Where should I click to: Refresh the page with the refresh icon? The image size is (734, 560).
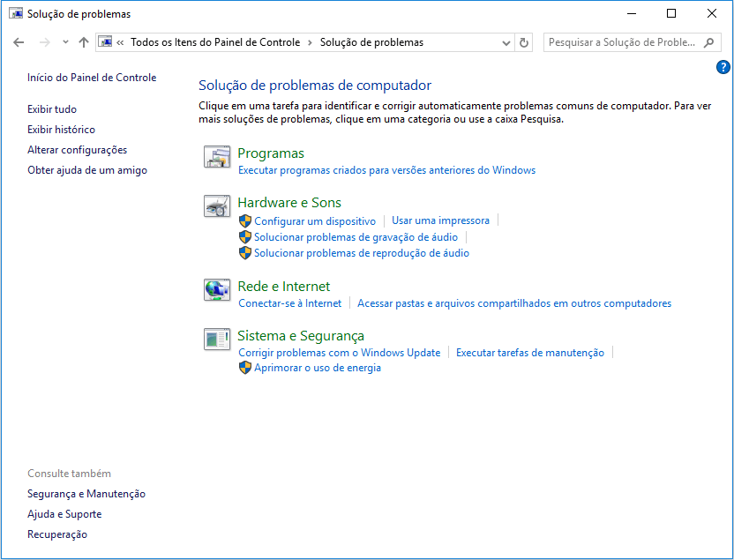pyautogui.click(x=523, y=41)
